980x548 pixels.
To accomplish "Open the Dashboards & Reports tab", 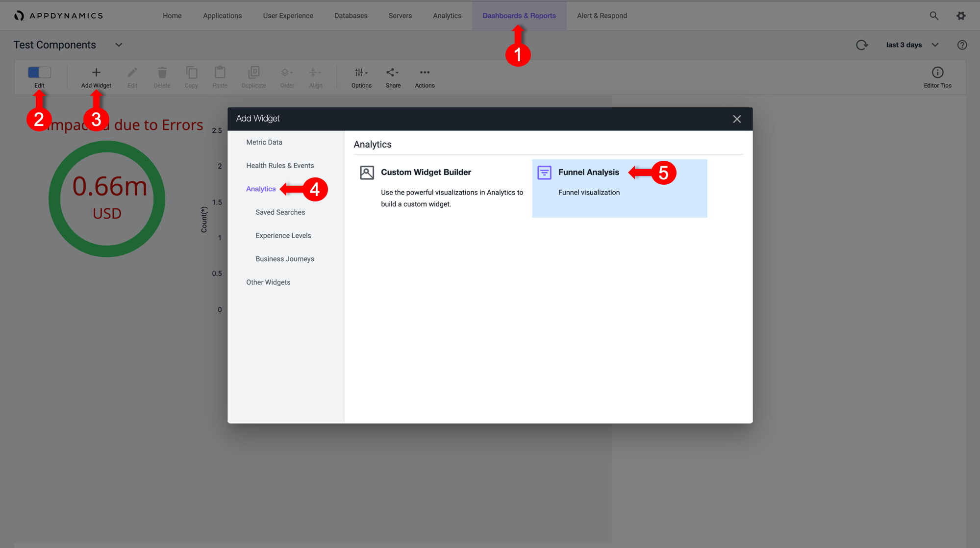I will click(519, 16).
